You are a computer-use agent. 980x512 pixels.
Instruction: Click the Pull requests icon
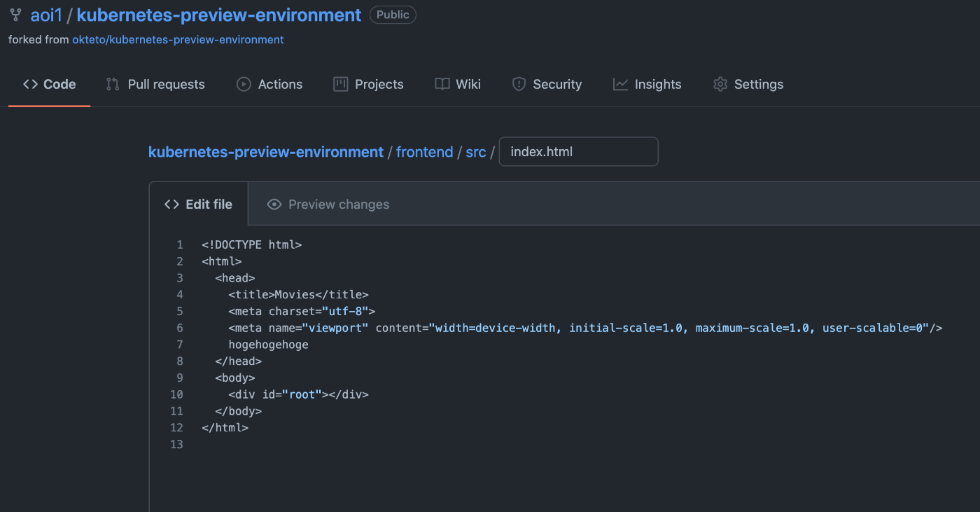pos(113,84)
